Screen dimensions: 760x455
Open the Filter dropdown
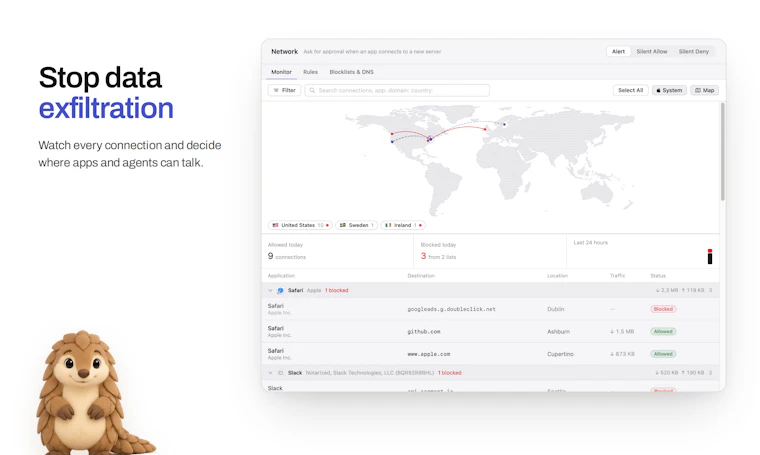click(x=285, y=90)
